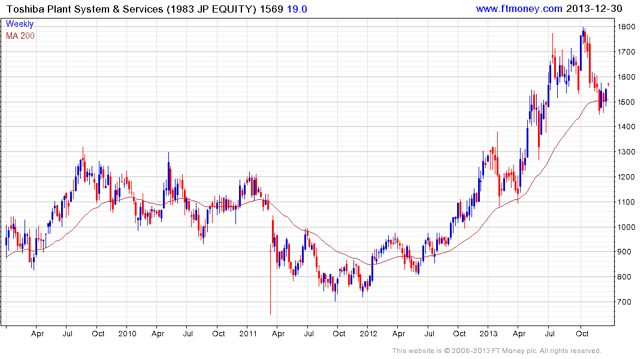This screenshot has width=644, height=359.
Task: Click the 1700 price axis label
Action: [627, 52]
